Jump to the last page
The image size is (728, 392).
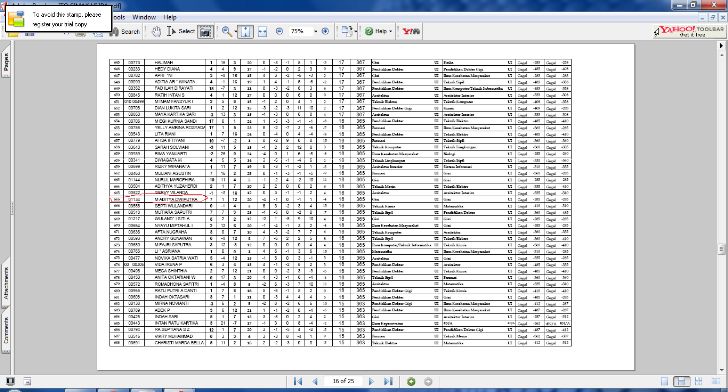pos(388,381)
